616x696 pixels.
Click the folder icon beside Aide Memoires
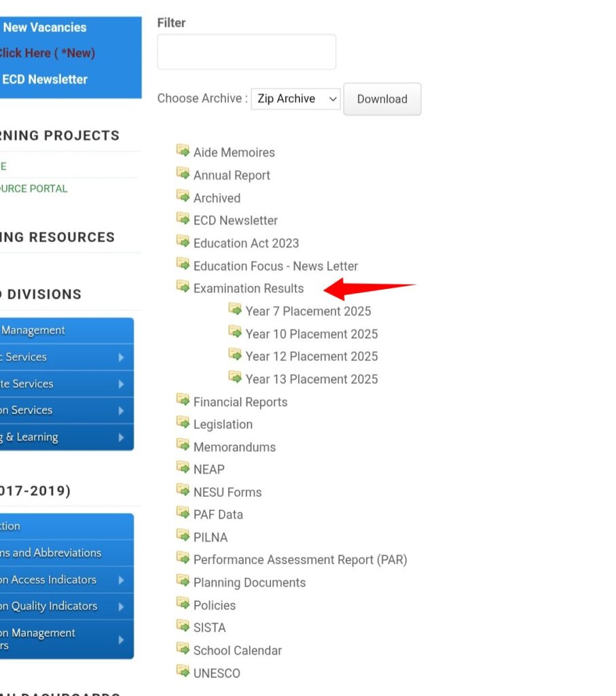(183, 151)
